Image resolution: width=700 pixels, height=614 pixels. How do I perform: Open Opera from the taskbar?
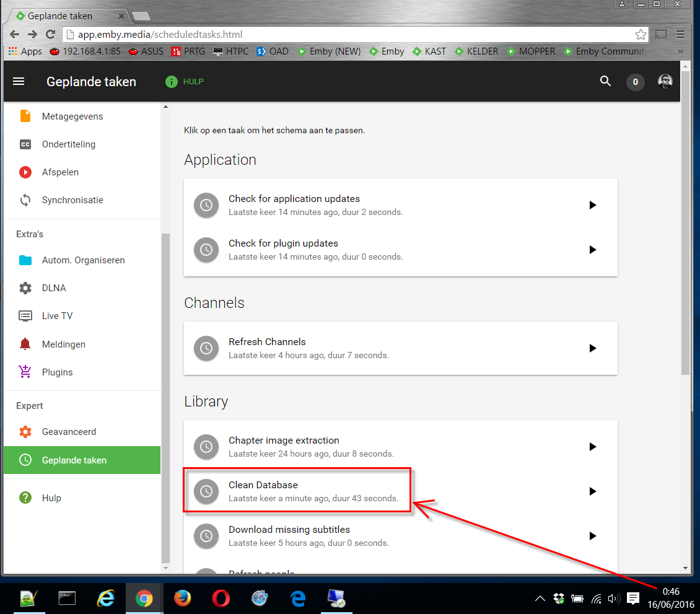(221, 599)
